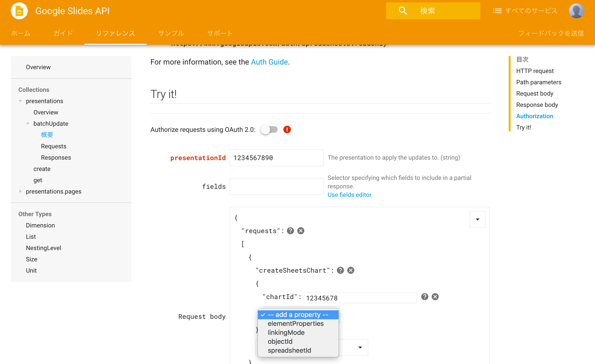Viewport: 595px width, 364px height.
Task: Click Google Slides API title
Action: (72, 11)
